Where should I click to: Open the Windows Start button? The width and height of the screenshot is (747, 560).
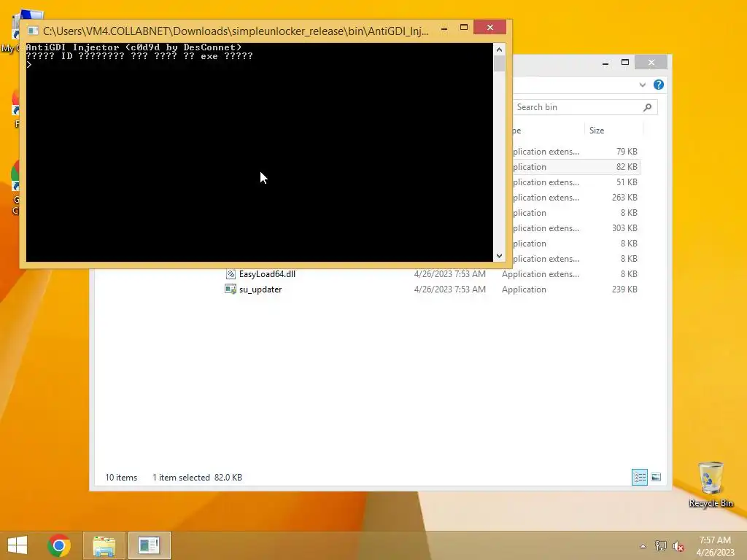(18, 545)
